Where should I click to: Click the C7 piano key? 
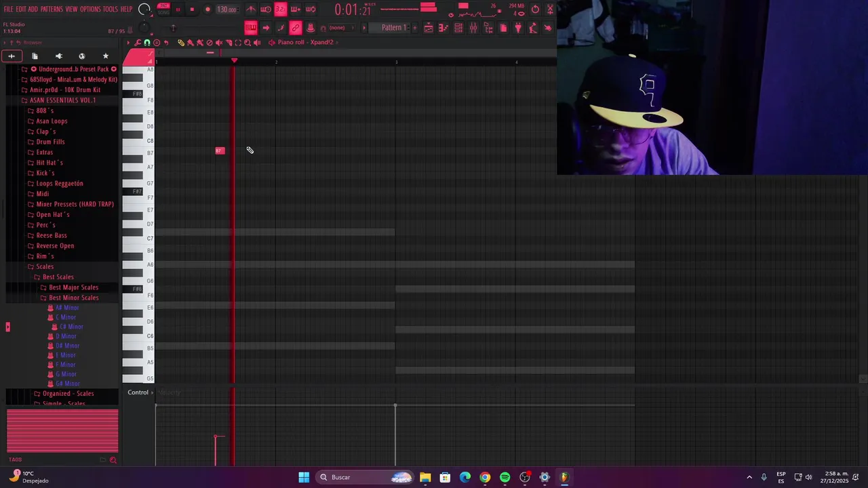[x=138, y=238]
